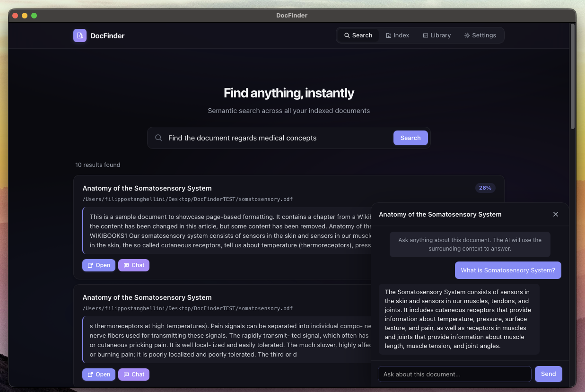Image resolution: width=585 pixels, height=392 pixels.
Task: Click the 'Find anything, instantly' heading
Action: click(289, 93)
